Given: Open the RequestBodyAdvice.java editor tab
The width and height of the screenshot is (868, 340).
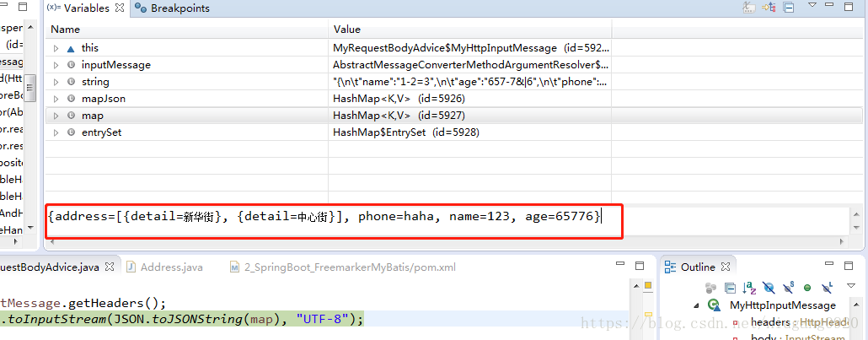Looking at the screenshot, I should click(50, 267).
